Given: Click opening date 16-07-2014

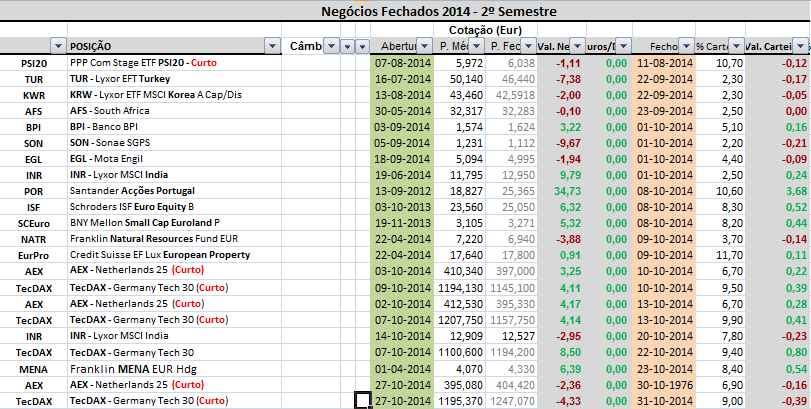Looking at the screenshot, I should click(x=402, y=79).
